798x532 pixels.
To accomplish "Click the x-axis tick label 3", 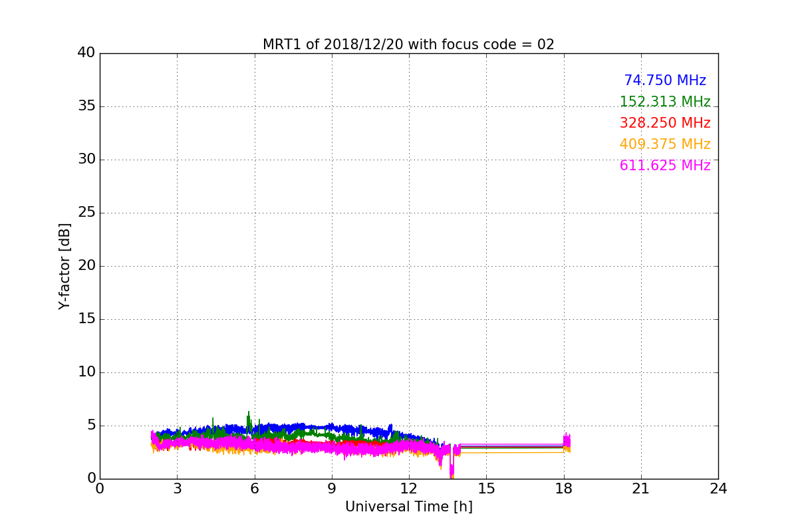I will pyautogui.click(x=177, y=489).
